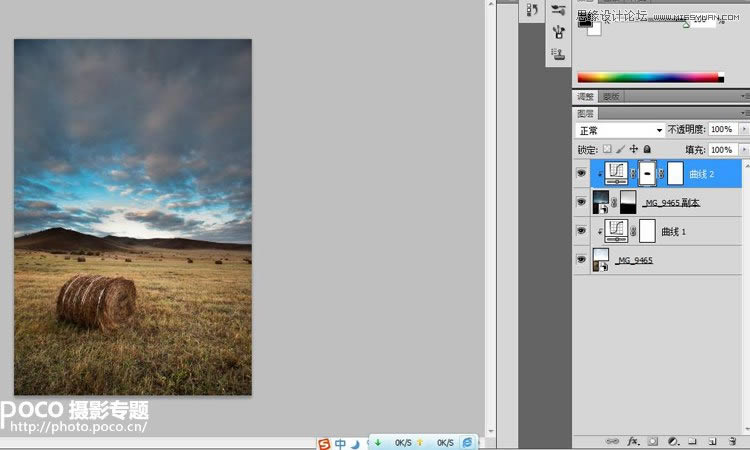
Task: Enable lock transparent pixels checkbox
Action: [606, 149]
